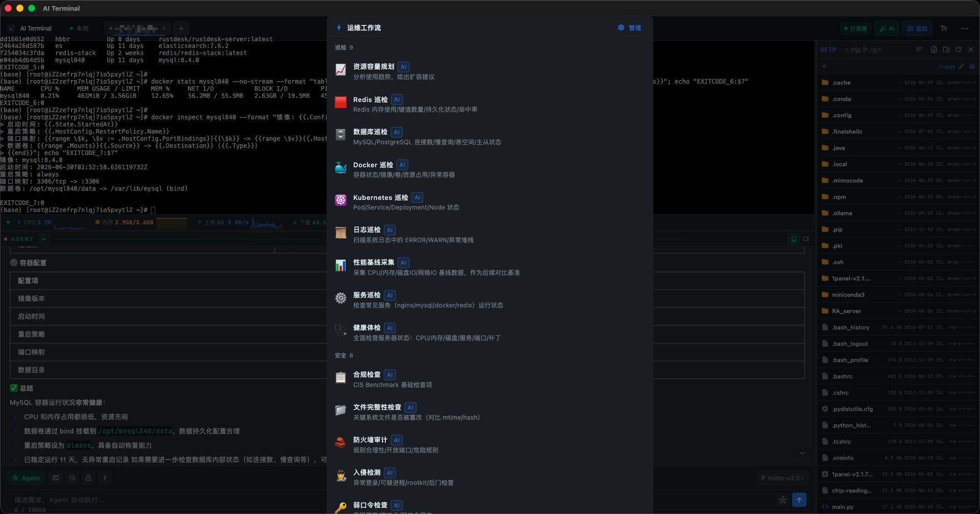The height and width of the screenshot is (514, 980).
Task: Click the SFTP upload file icon
Action: pyautogui.click(x=934, y=49)
